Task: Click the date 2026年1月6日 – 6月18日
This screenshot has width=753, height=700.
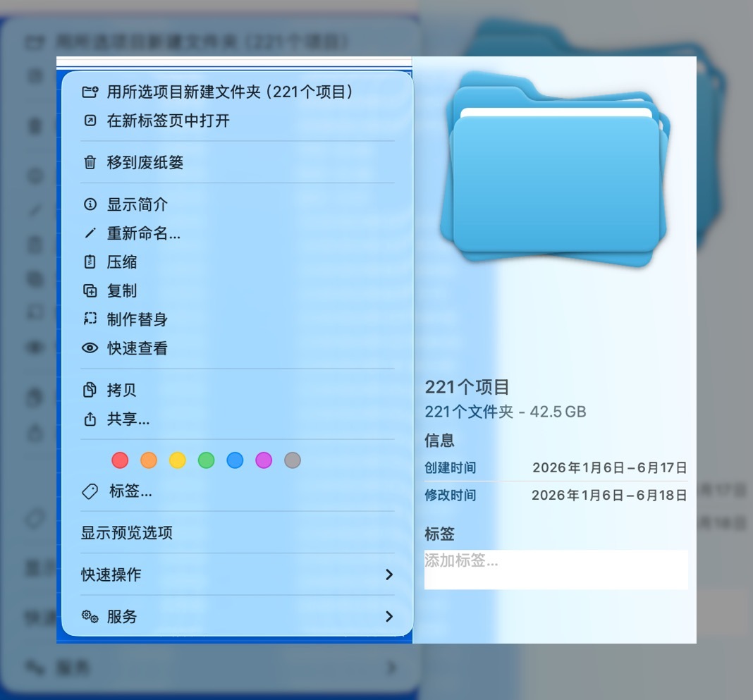Action: click(609, 495)
